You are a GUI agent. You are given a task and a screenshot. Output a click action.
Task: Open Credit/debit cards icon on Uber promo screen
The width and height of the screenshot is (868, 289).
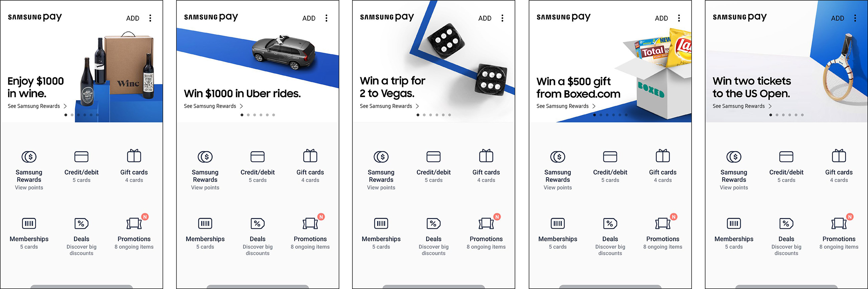click(x=257, y=157)
